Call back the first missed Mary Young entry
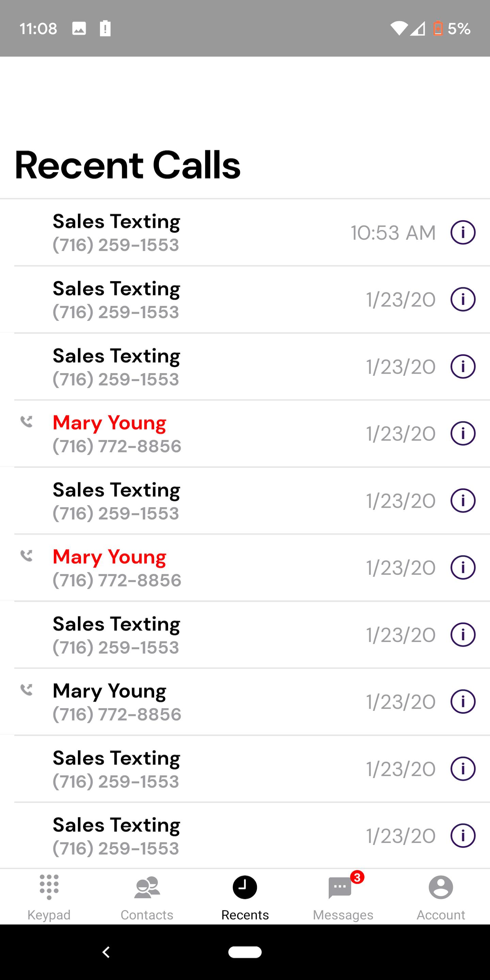This screenshot has height=980, width=490. [245, 434]
